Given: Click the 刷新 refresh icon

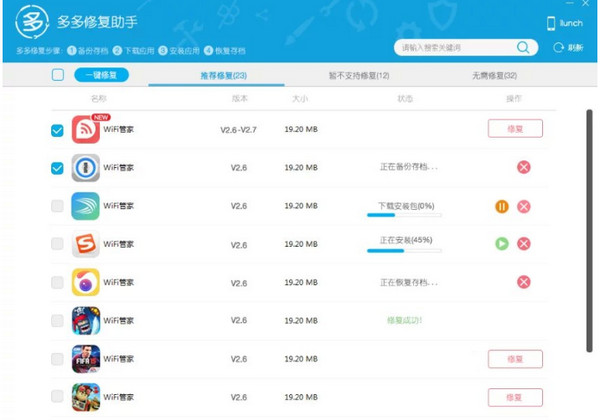Looking at the screenshot, I should (558, 48).
